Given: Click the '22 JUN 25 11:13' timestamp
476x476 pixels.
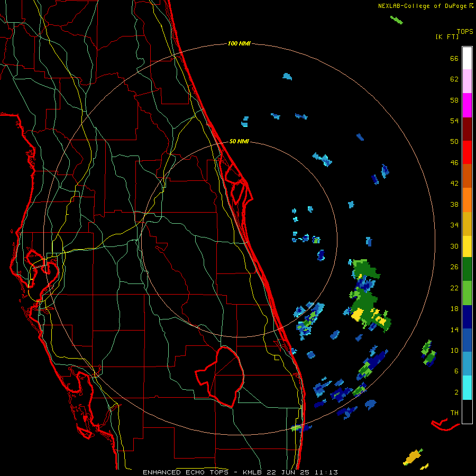Looking at the screenshot, I should 302,472.
